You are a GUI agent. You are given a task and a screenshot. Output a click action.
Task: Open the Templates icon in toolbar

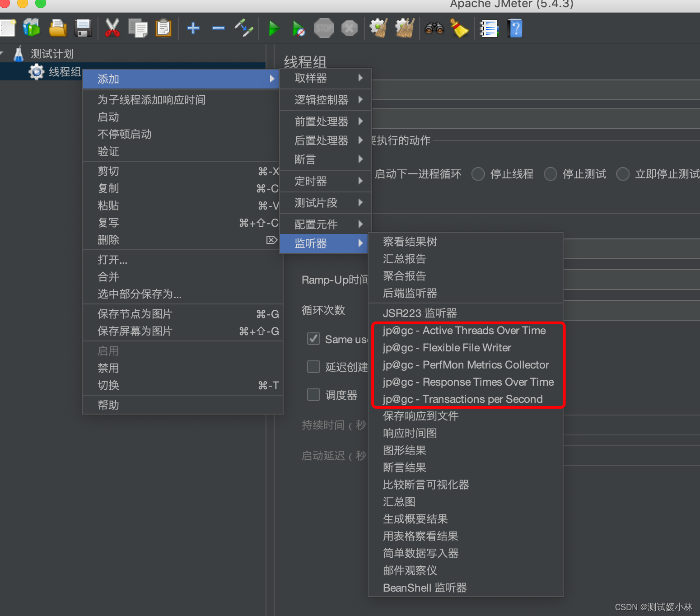click(x=32, y=28)
